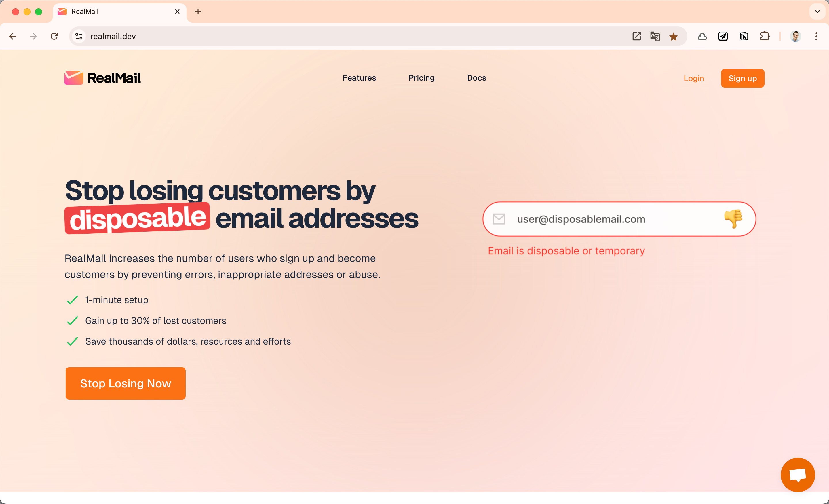The image size is (829, 504).
Task: Open the Notion extension icon
Action: pos(744,36)
